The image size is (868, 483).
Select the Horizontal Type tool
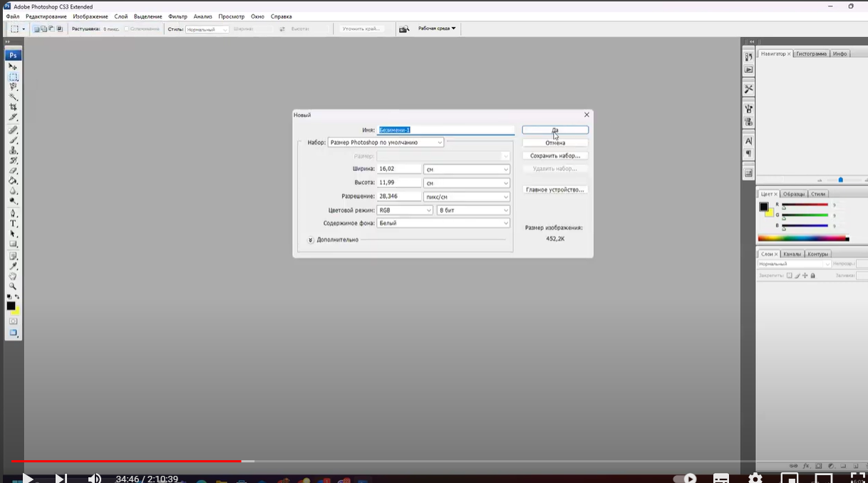pyautogui.click(x=13, y=224)
